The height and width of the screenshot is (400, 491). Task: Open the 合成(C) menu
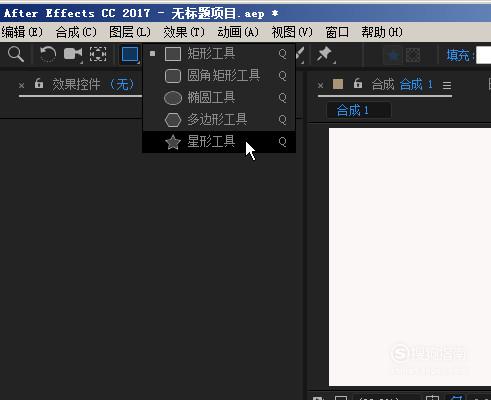(76, 32)
